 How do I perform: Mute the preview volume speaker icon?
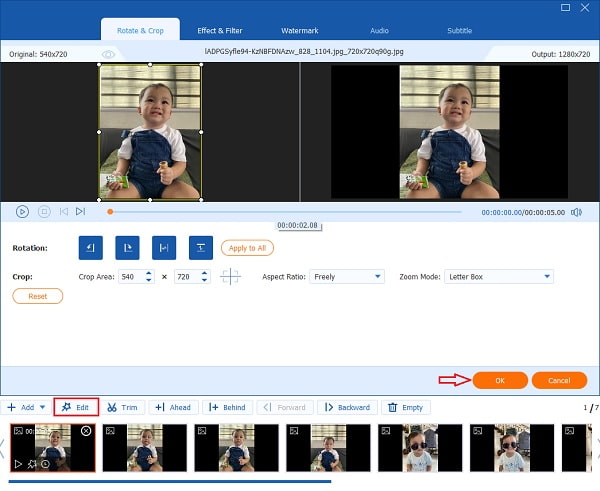[x=576, y=212]
